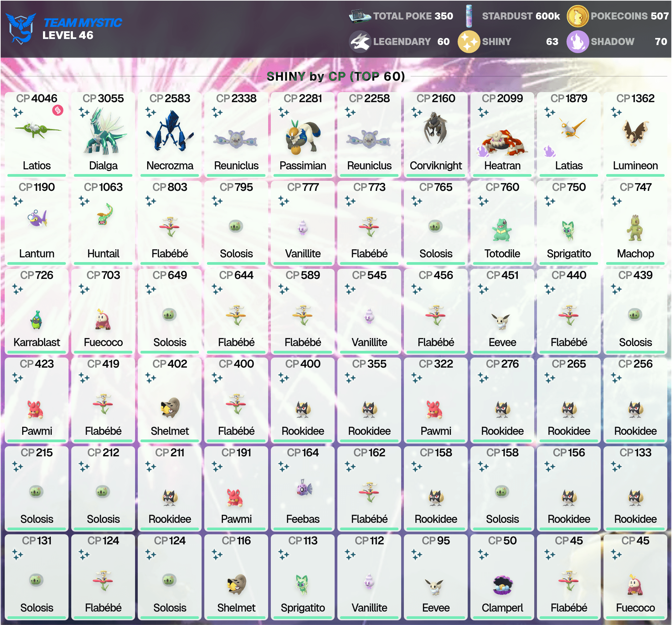Click the "CP 589" label
This screenshot has height=625, width=672.
click(303, 275)
